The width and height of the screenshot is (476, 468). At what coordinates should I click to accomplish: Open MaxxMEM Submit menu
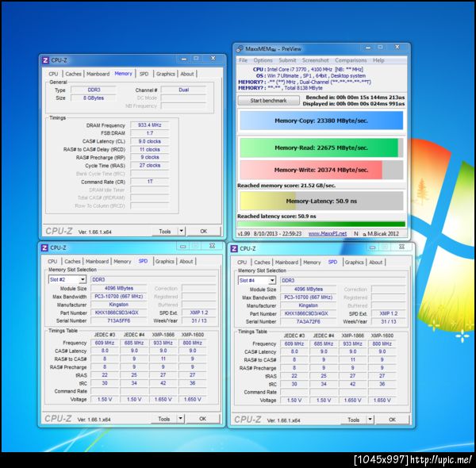pos(287,60)
